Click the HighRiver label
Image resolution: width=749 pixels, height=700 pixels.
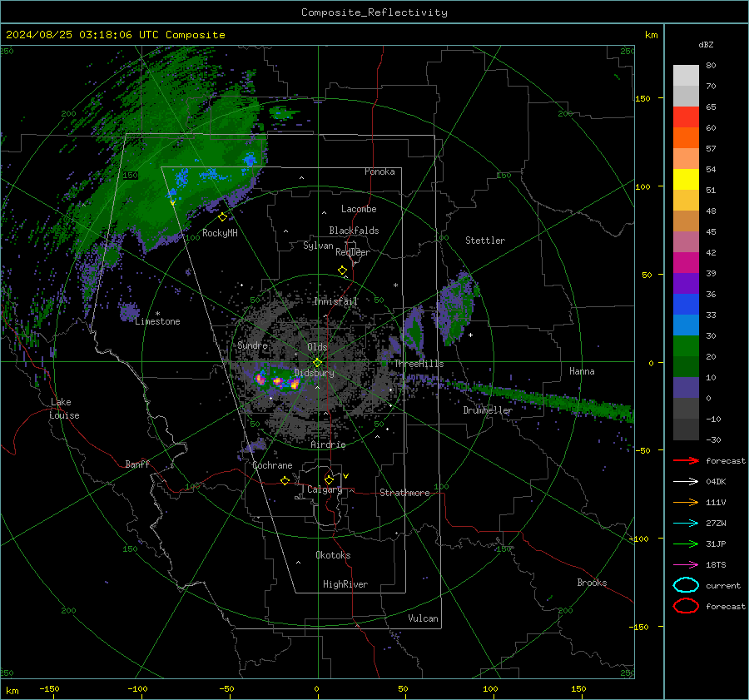click(x=345, y=584)
